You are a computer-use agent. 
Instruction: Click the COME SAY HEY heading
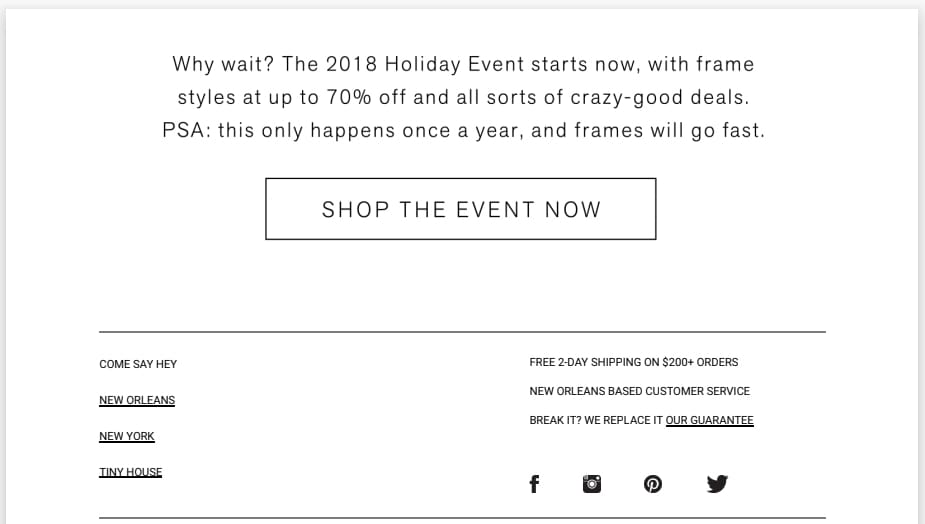[x=138, y=364]
